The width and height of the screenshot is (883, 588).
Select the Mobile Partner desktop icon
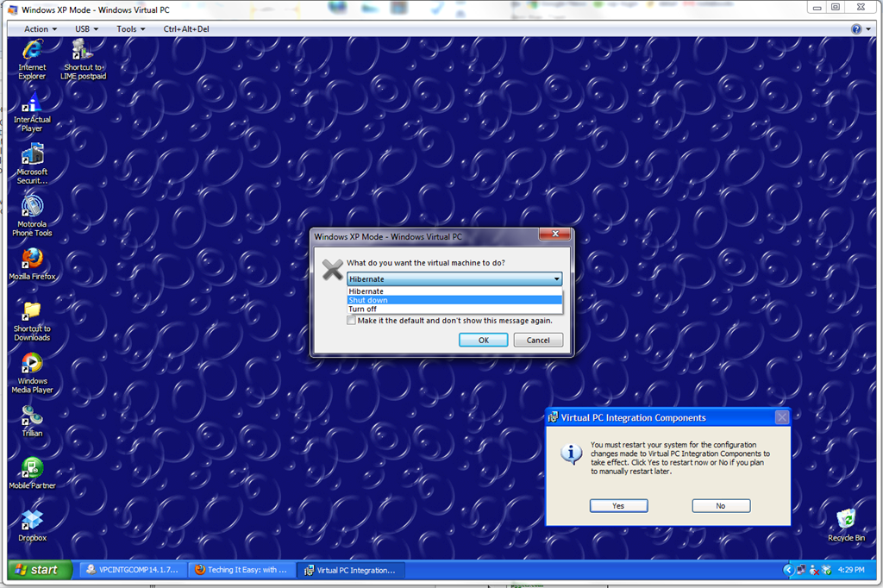pos(32,473)
